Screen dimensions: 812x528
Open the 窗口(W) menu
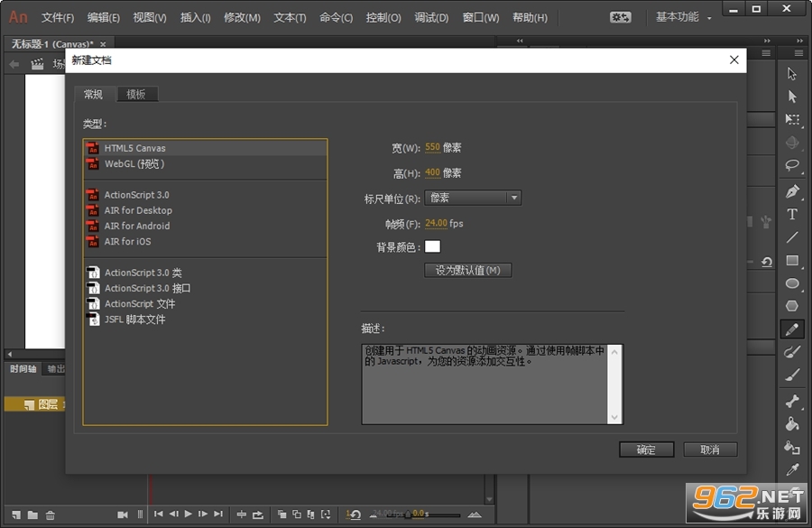tap(481, 18)
